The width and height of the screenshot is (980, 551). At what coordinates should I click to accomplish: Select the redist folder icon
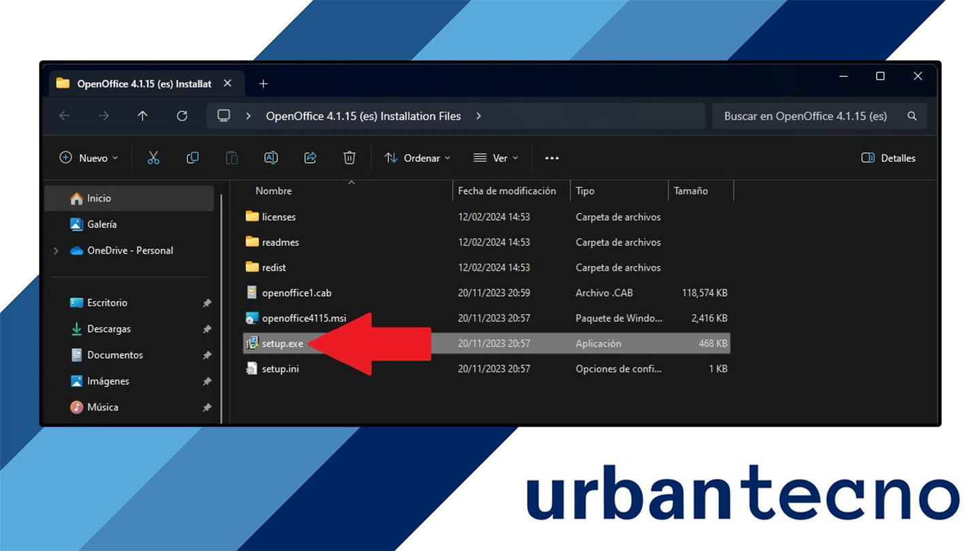coord(252,267)
